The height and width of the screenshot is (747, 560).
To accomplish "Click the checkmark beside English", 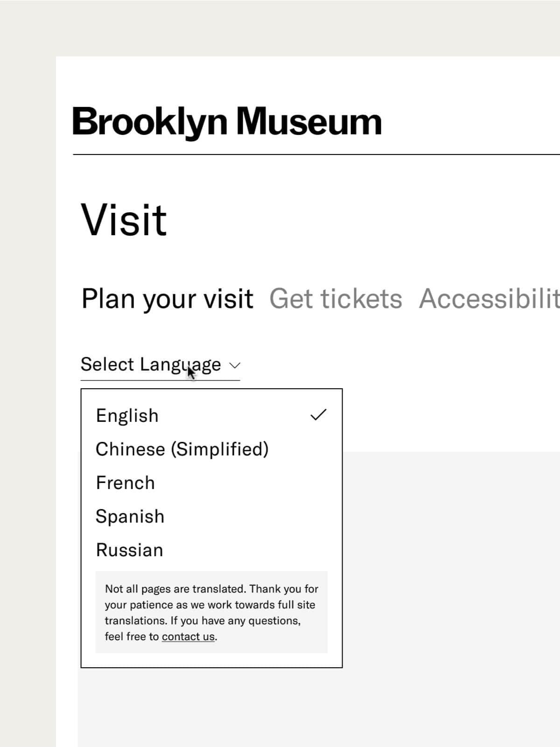I will 318,415.
